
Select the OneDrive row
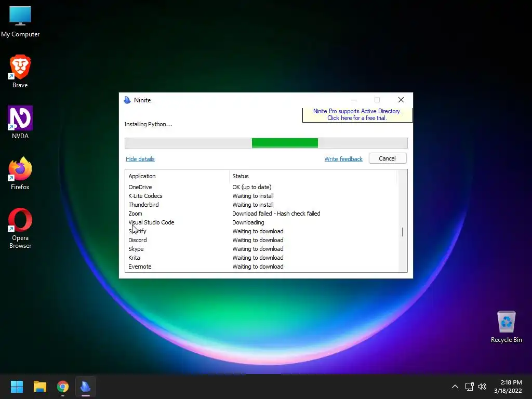[x=261, y=187]
